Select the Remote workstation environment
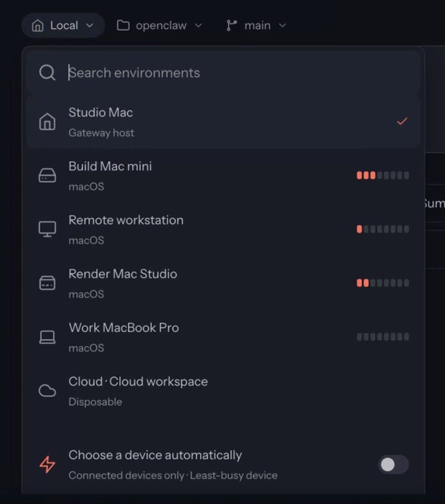 click(223, 229)
